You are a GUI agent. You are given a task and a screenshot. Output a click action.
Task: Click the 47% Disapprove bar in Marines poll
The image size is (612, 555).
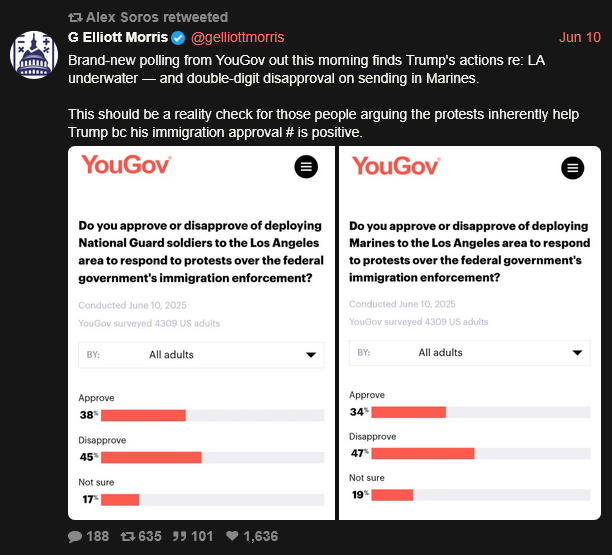(423, 453)
